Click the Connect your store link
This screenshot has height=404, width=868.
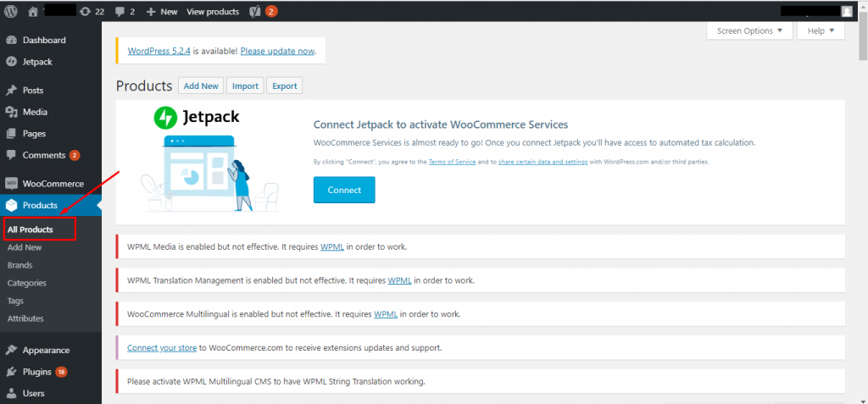pos(162,348)
